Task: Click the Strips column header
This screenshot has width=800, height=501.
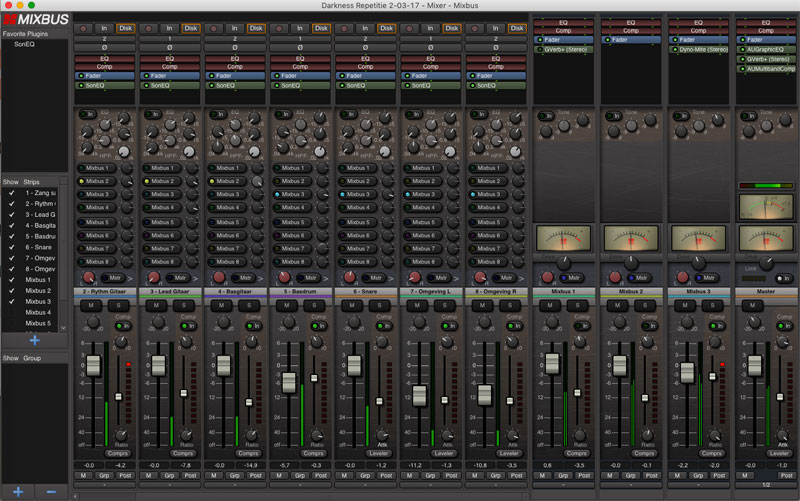Action: (x=31, y=182)
